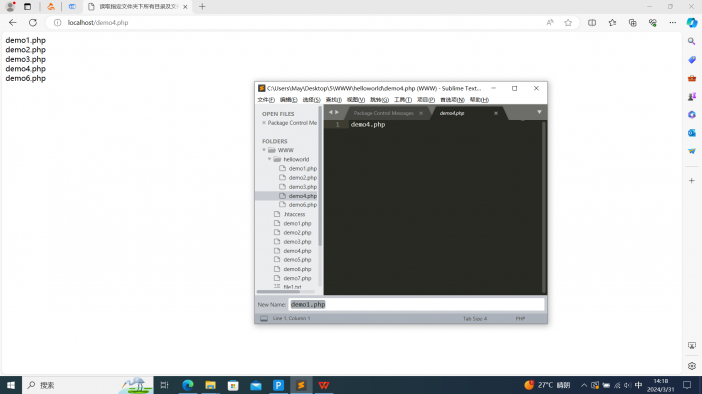This screenshot has height=394, width=702.
Task: Open the 选择(S) menu in Sublime Text
Action: (311, 100)
